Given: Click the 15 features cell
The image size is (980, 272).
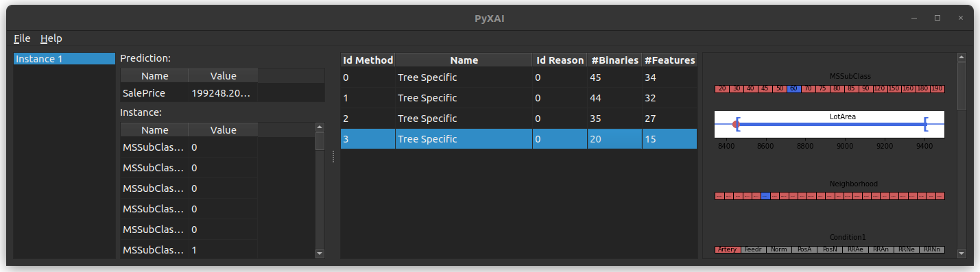Looking at the screenshot, I should point(669,139).
